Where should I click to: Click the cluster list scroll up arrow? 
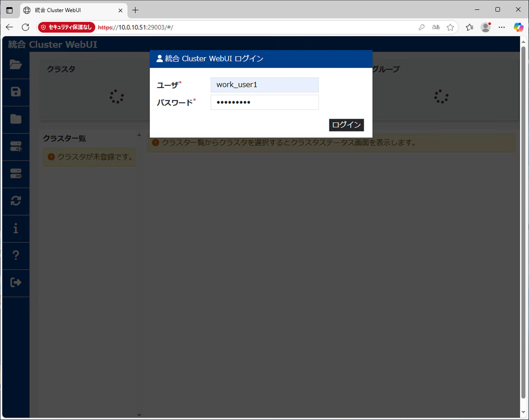pyautogui.click(x=139, y=135)
